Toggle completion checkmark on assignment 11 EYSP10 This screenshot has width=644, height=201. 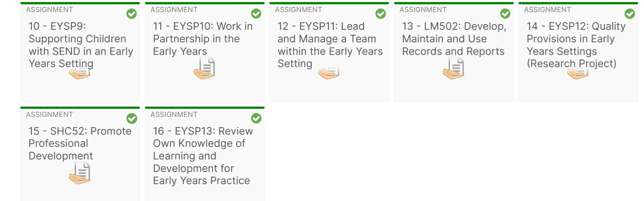(x=256, y=14)
